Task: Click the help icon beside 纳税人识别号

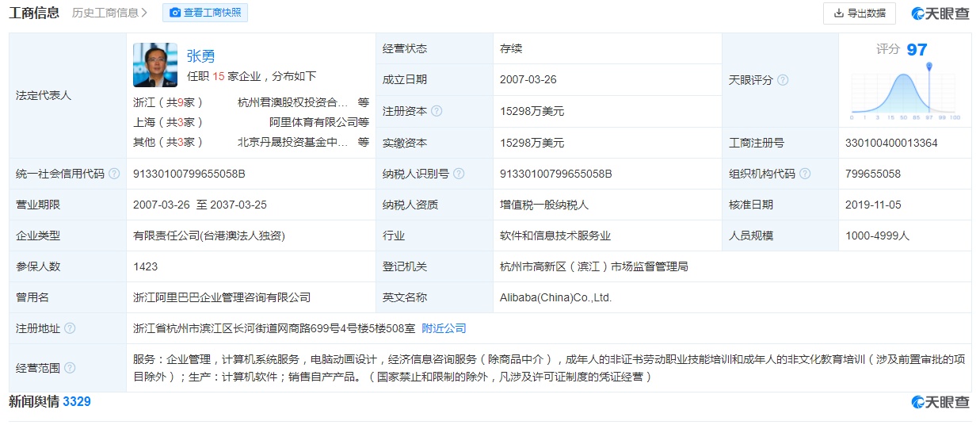Action: 459,174
